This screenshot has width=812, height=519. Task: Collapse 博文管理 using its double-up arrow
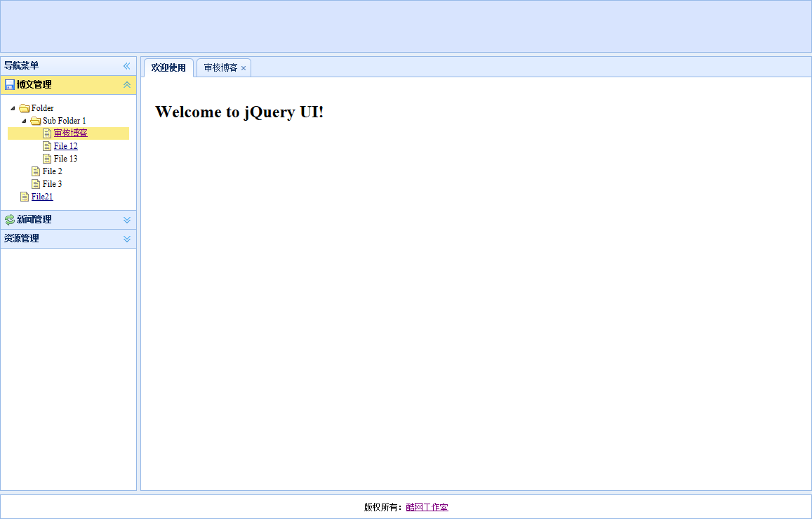(127, 84)
